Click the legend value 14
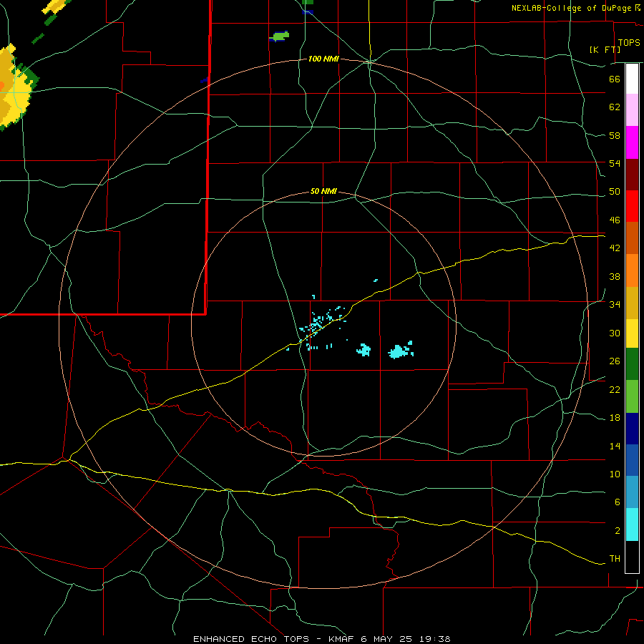Image resolution: width=644 pixels, height=644 pixels. click(615, 446)
